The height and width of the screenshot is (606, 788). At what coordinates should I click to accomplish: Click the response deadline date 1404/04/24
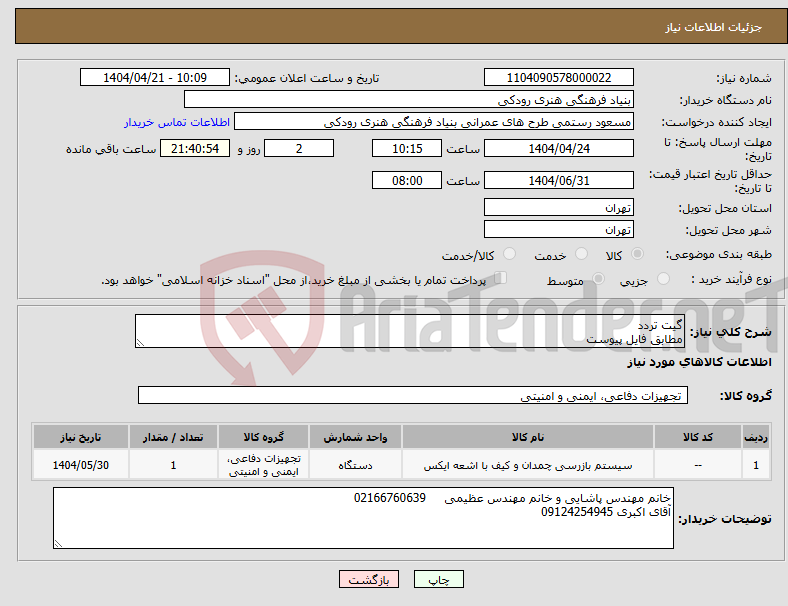558,149
